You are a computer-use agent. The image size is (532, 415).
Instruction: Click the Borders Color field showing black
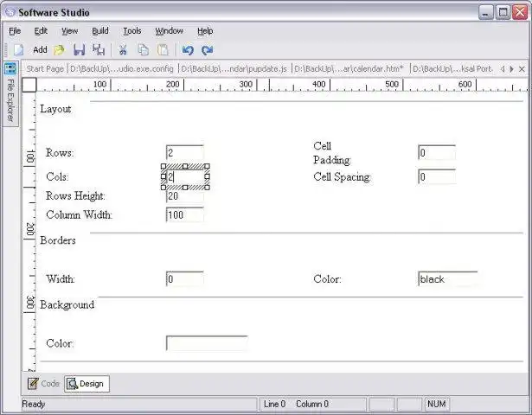tap(448, 279)
